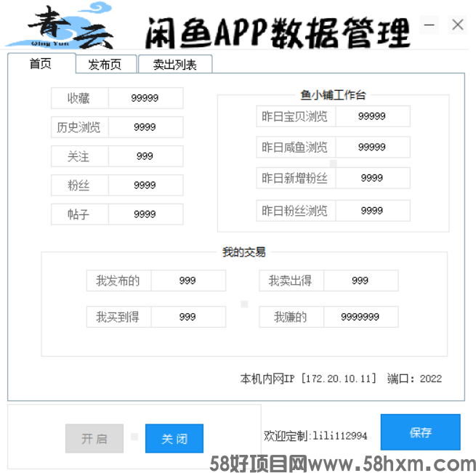Click the 收藏 label

(x=79, y=98)
